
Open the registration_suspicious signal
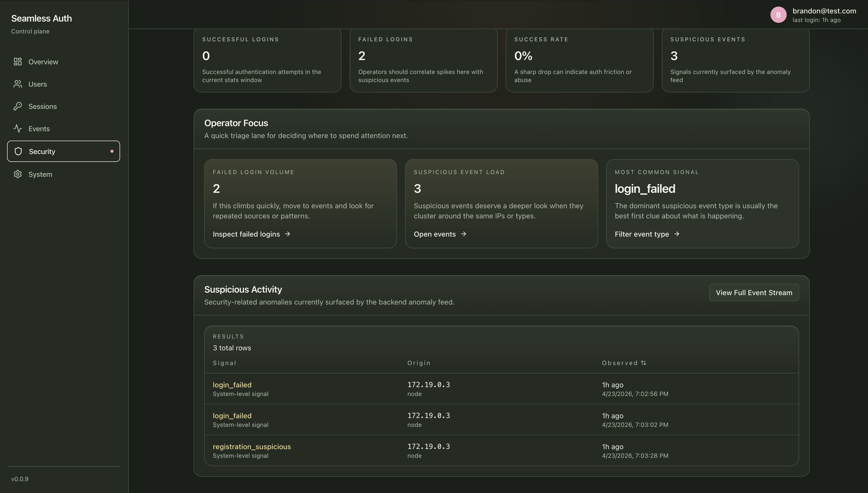tap(252, 446)
